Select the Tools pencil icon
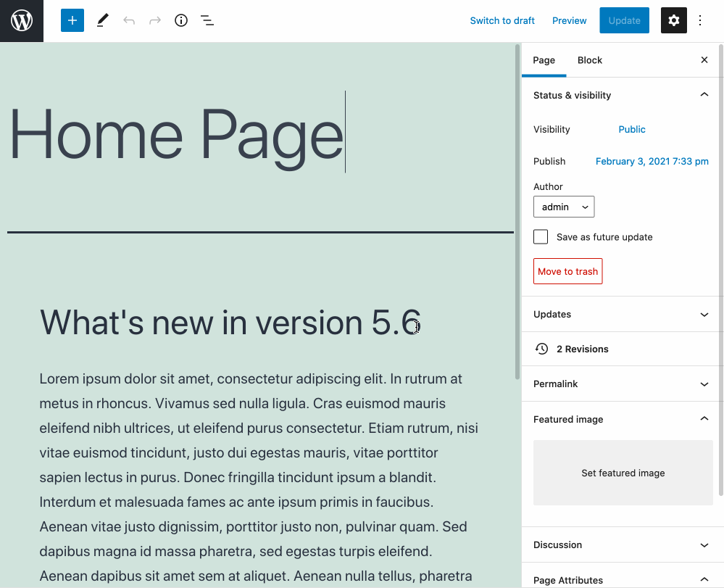The height and width of the screenshot is (588, 724). point(102,20)
